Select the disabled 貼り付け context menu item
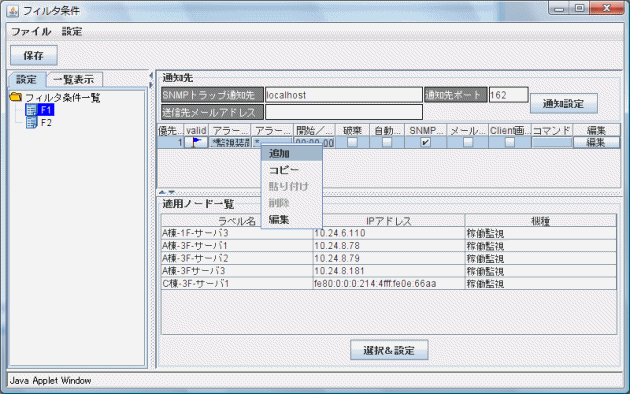Image resolution: width=630 pixels, height=394 pixels. [x=292, y=186]
